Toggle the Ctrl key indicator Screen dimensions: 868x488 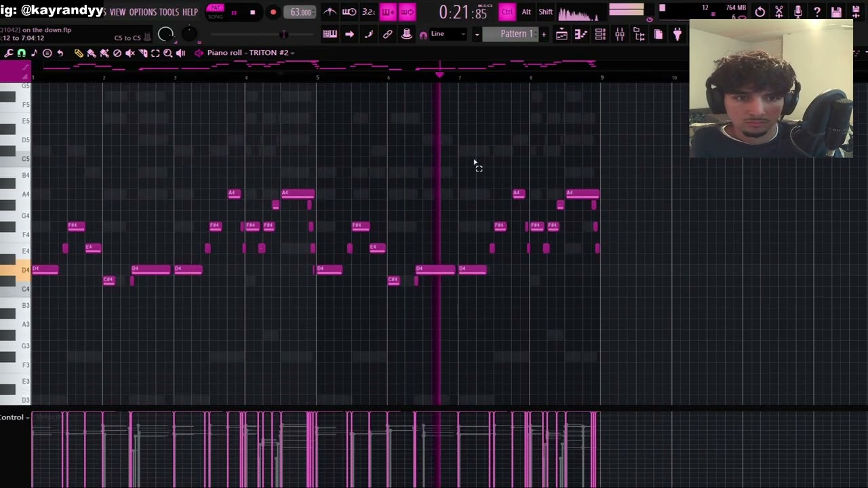tap(507, 12)
